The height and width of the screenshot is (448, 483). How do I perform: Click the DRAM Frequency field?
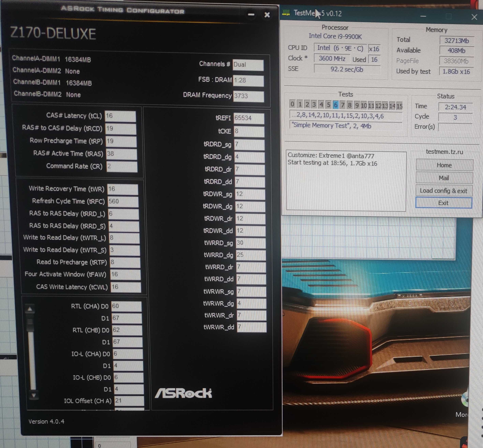tap(249, 96)
